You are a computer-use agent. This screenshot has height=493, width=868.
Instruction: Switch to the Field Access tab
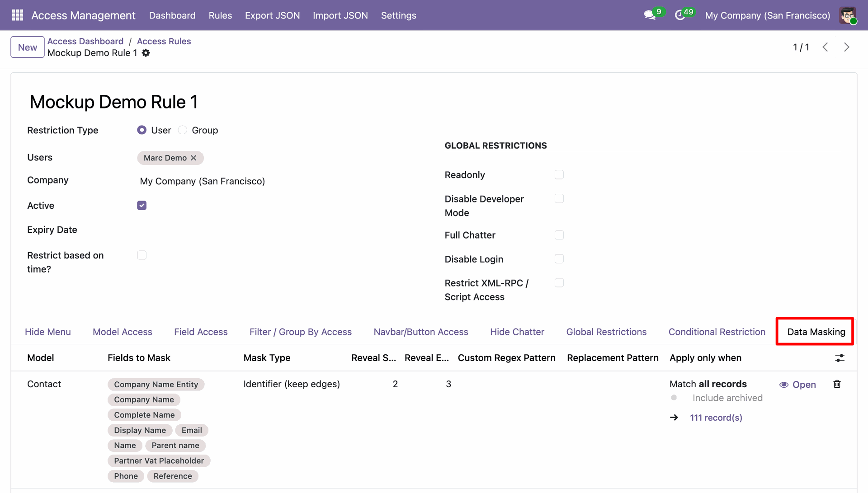click(x=201, y=332)
